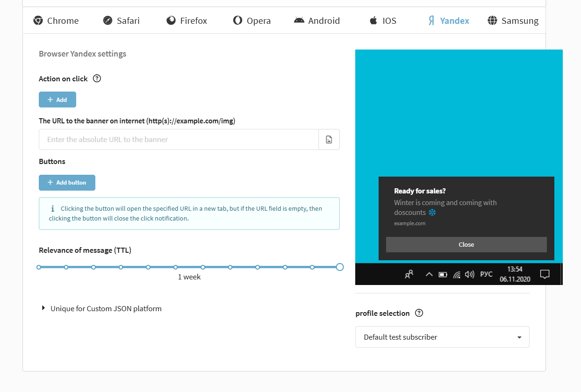Click Close in the notification preview

pos(466,244)
